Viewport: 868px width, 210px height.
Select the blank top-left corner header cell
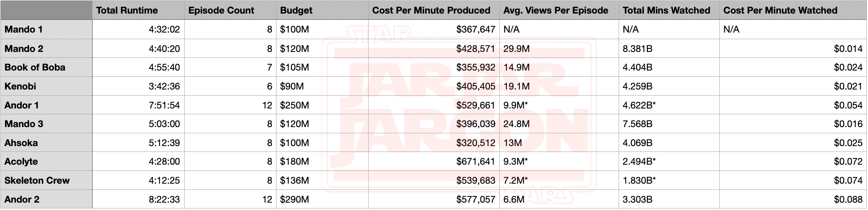tap(46, 10)
